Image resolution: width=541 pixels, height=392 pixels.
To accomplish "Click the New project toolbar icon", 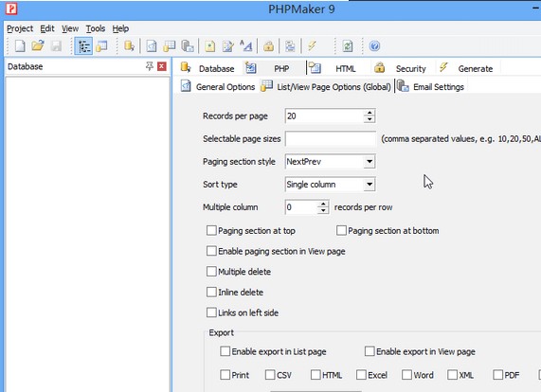I will point(20,45).
